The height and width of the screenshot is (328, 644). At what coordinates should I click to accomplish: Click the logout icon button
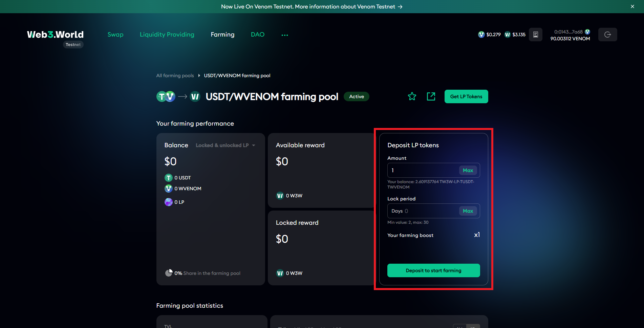(607, 35)
